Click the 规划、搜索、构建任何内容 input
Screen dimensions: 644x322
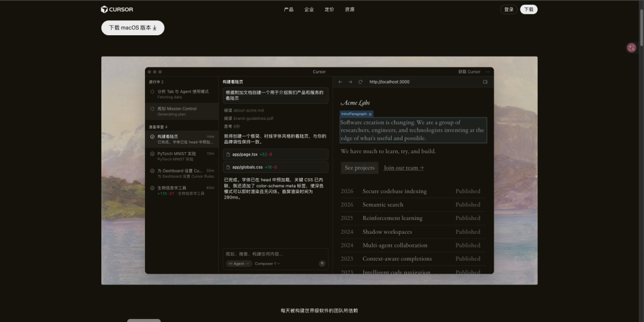pos(275,254)
